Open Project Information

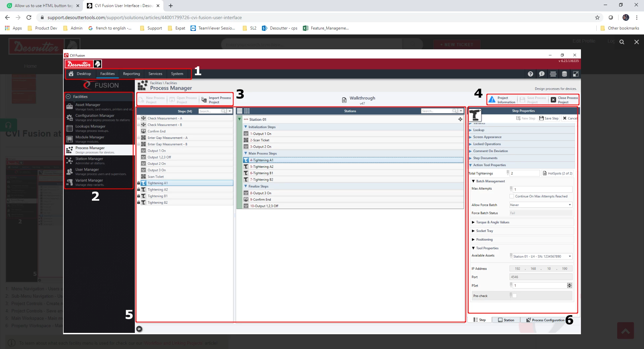502,100
